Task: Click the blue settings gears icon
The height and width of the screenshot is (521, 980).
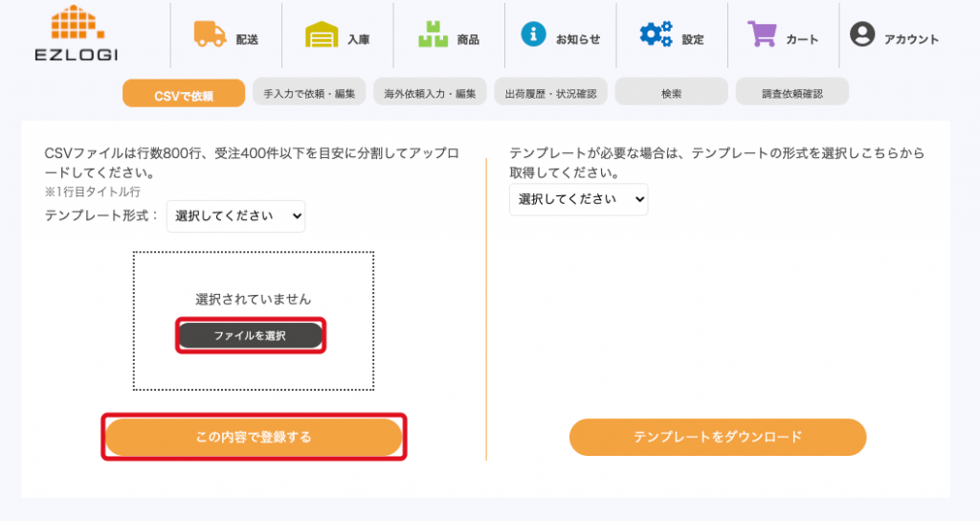Action: [656, 34]
